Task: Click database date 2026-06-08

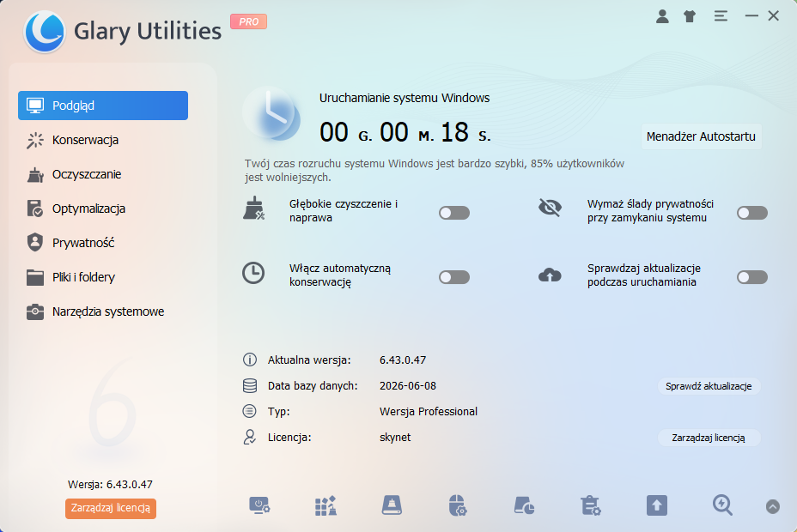Action: point(408,386)
